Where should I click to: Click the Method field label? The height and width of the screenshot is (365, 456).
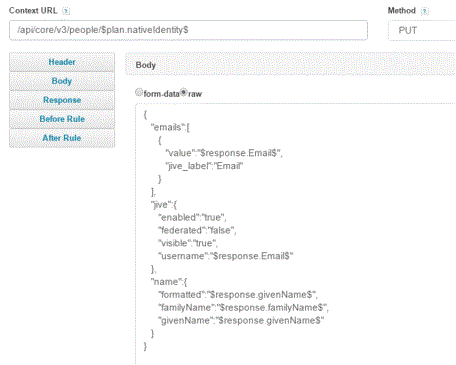click(x=402, y=11)
